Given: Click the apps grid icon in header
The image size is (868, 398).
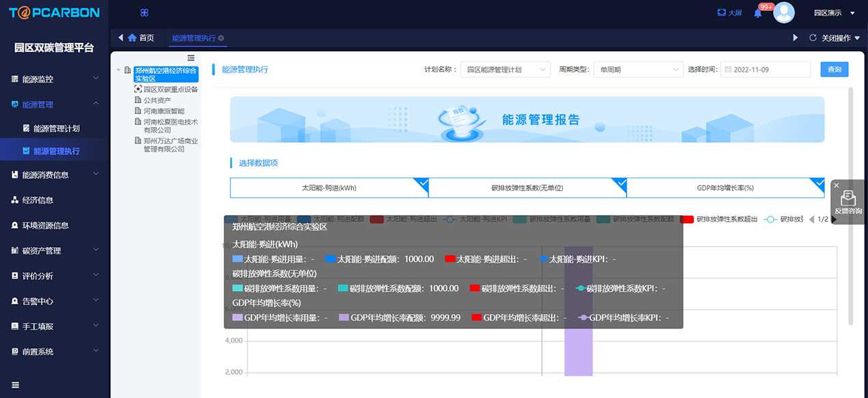Looking at the screenshot, I should [144, 13].
